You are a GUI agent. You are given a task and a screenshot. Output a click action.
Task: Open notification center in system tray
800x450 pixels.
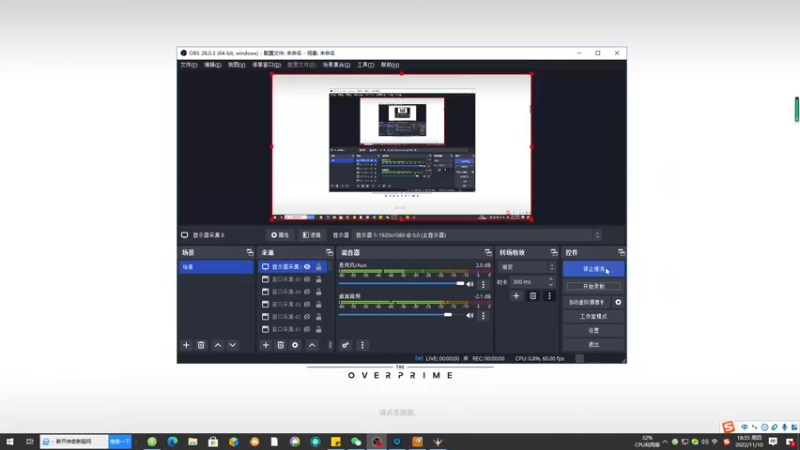click(x=773, y=442)
